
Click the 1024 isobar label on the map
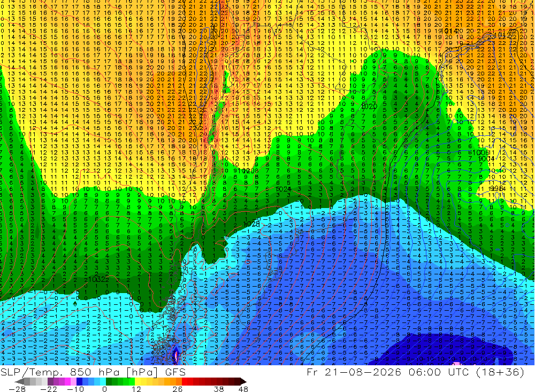pos(283,189)
